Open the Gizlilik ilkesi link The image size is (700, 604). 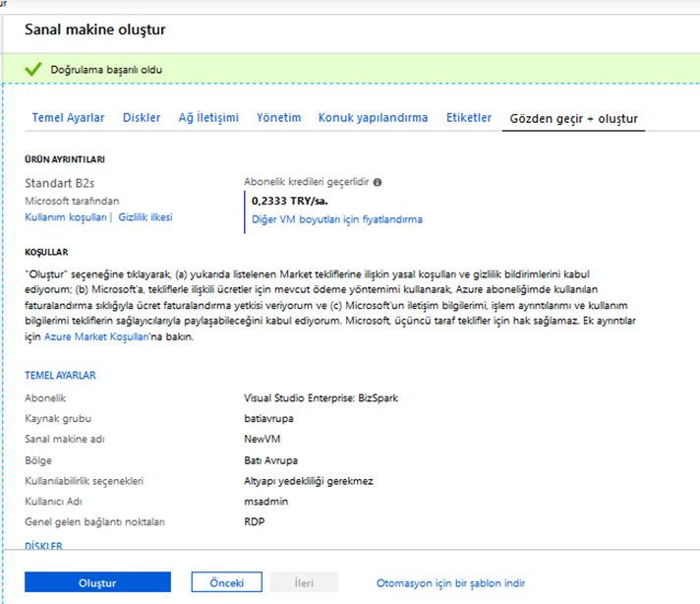pos(146,216)
